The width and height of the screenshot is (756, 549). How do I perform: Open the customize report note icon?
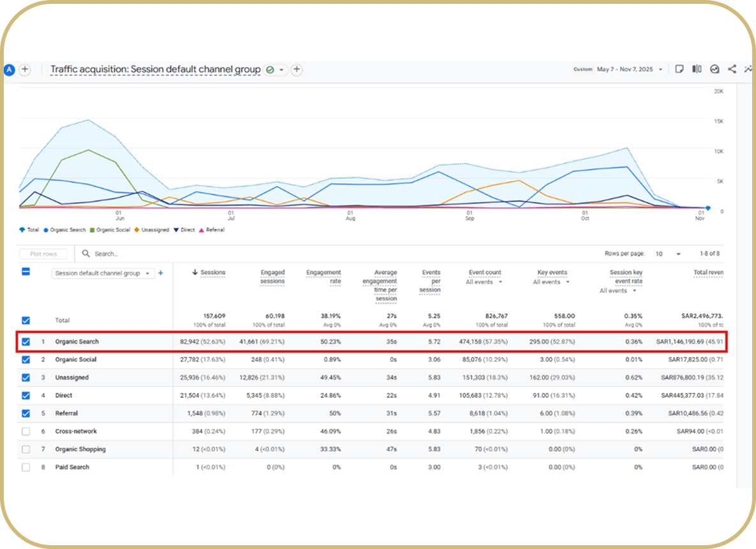point(679,69)
